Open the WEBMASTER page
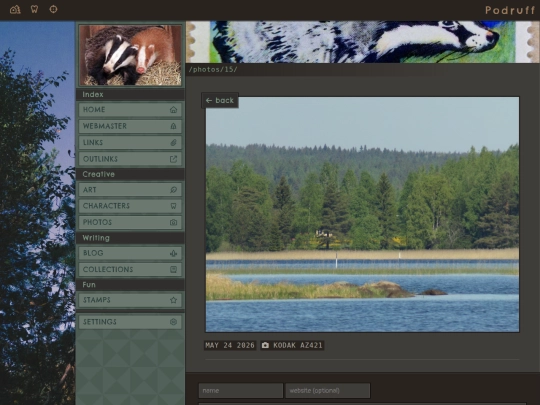 (130, 126)
